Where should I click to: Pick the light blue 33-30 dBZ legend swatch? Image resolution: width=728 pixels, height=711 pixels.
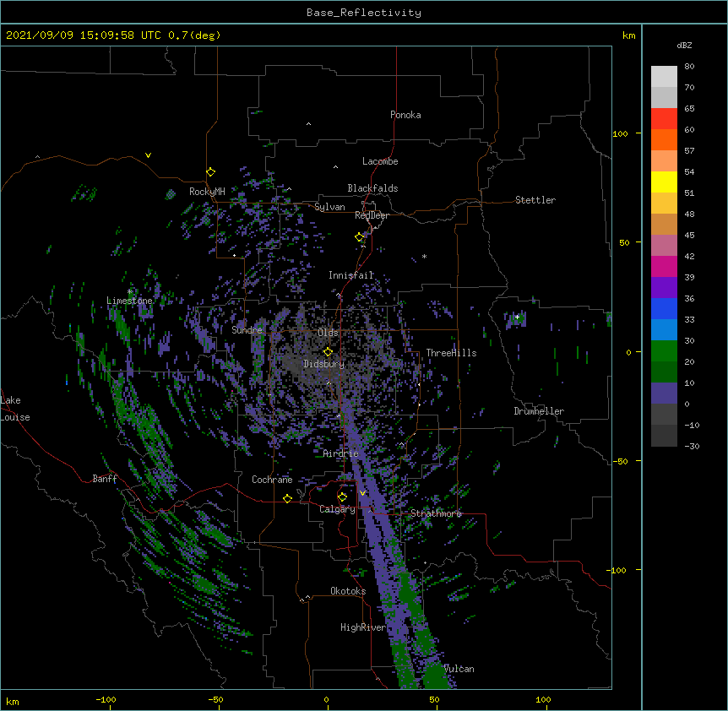(664, 330)
